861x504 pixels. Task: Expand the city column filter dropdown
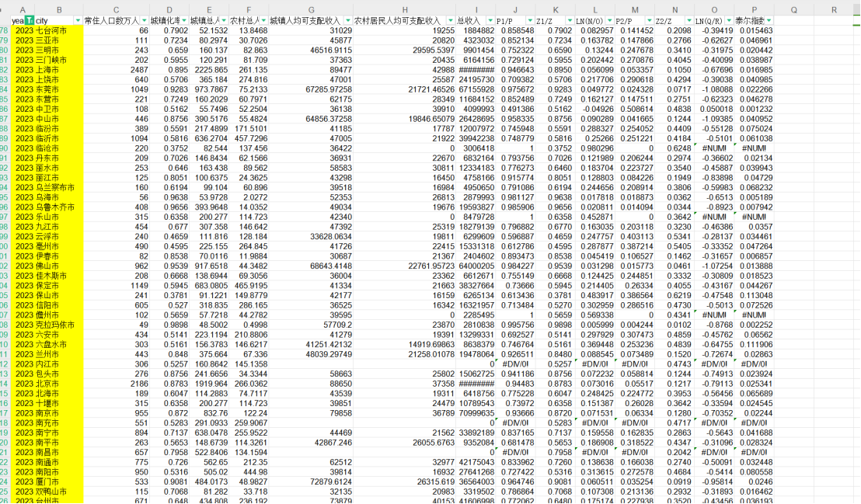click(78, 21)
